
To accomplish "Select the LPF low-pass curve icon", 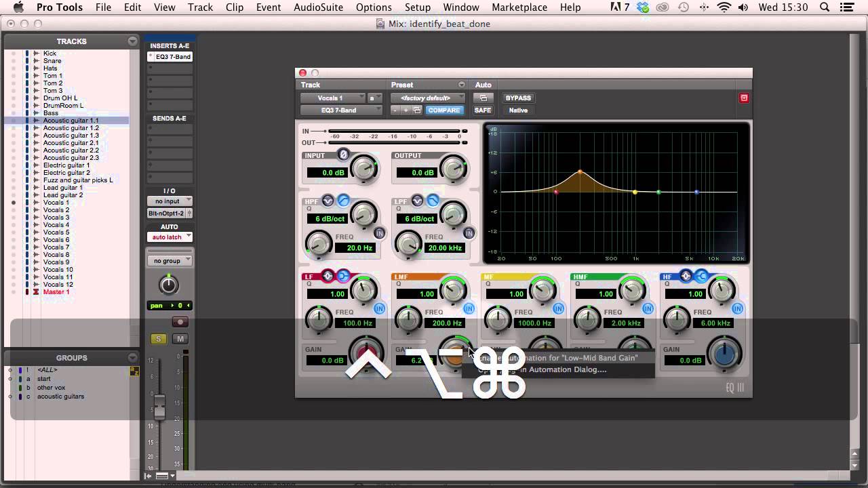I will click(433, 201).
